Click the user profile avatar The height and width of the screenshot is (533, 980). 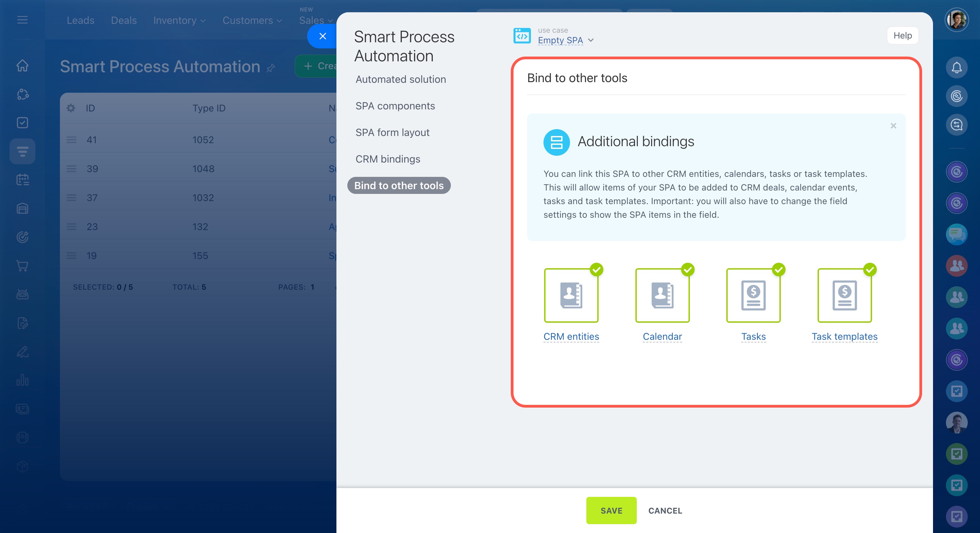pos(956,20)
